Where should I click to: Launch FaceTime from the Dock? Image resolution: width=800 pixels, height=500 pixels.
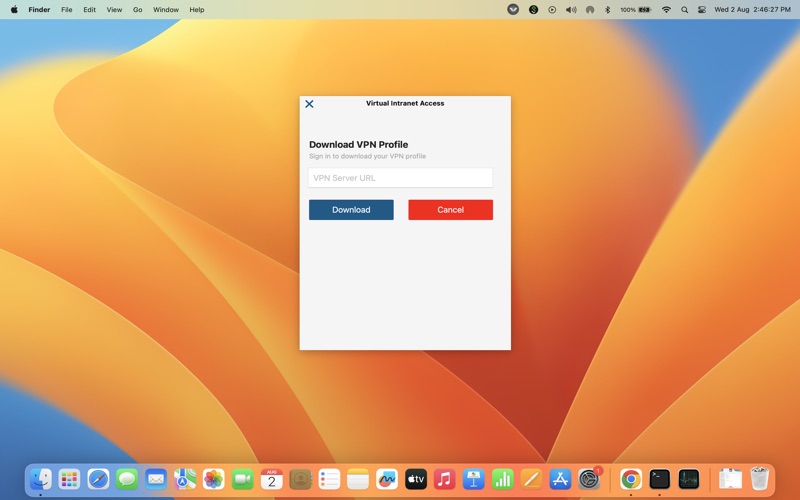[x=242, y=479]
